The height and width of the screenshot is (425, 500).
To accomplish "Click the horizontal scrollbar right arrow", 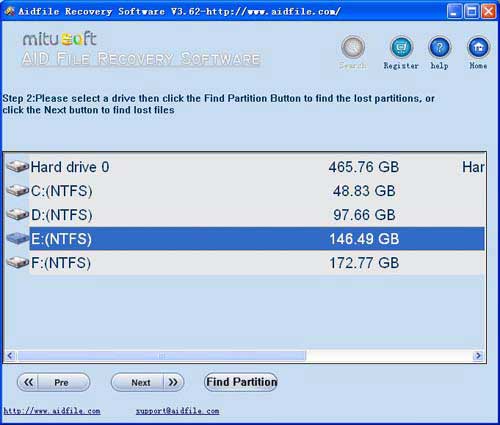I will (x=478, y=356).
